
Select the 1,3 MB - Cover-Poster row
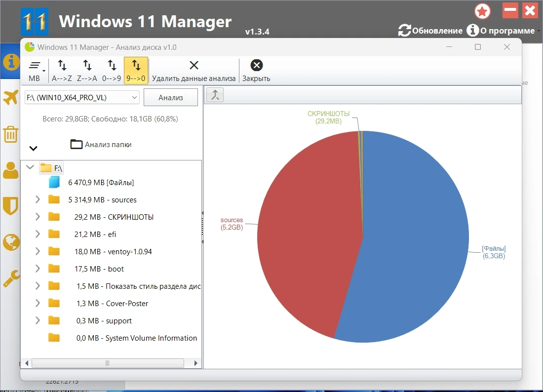(x=112, y=303)
